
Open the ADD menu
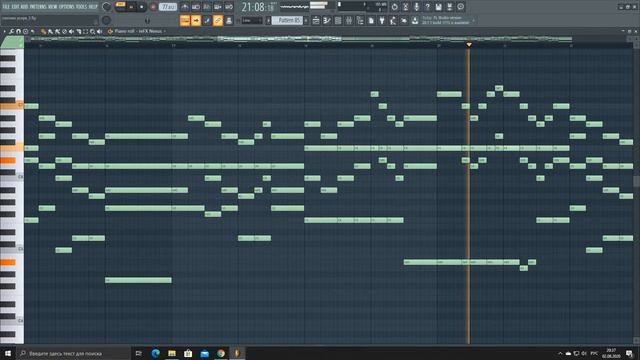click(24, 7)
